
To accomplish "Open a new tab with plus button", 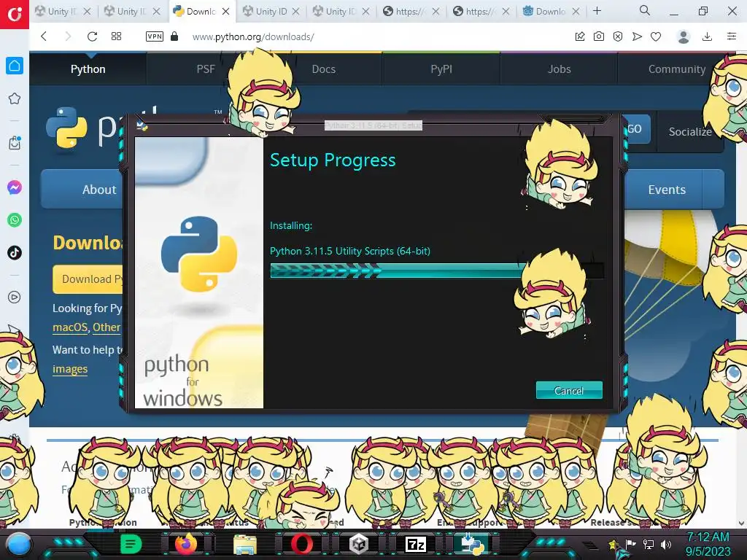I will (x=597, y=11).
